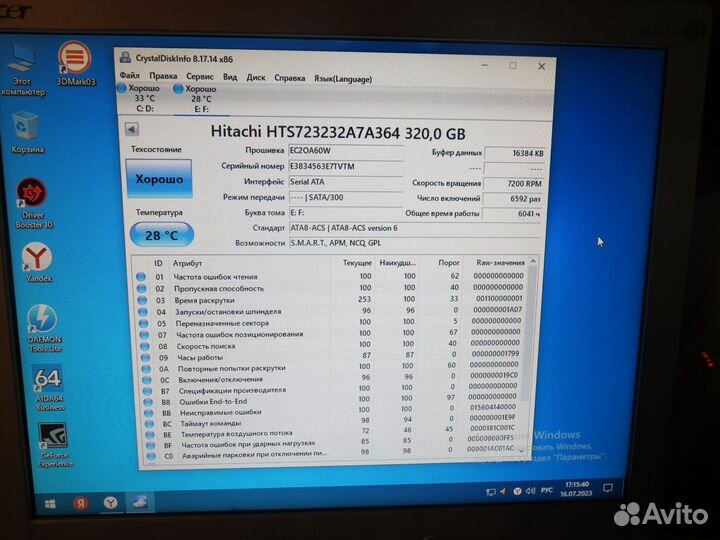Screen dimensions: 720x540
Task: Click the ID column header
Action: pyautogui.click(x=158, y=263)
